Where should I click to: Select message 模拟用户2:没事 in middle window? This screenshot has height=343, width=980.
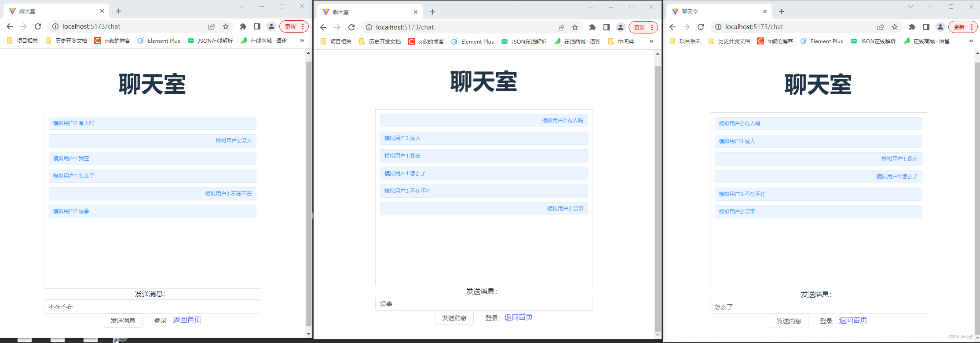pyautogui.click(x=484, y=209)
